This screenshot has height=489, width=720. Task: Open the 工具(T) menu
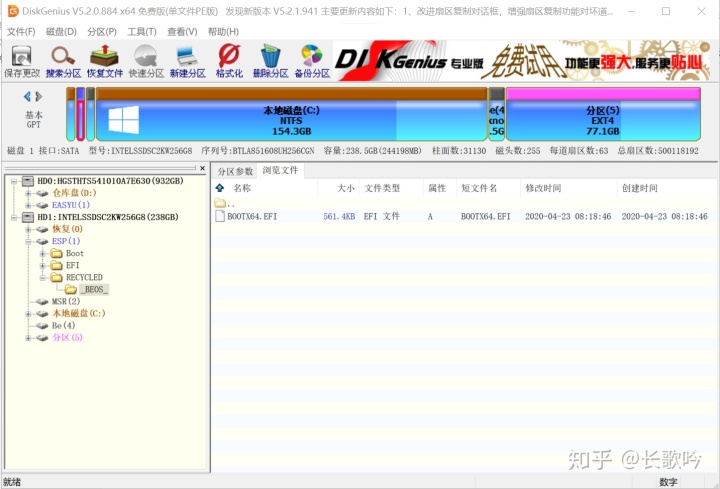tap(142, 32)
